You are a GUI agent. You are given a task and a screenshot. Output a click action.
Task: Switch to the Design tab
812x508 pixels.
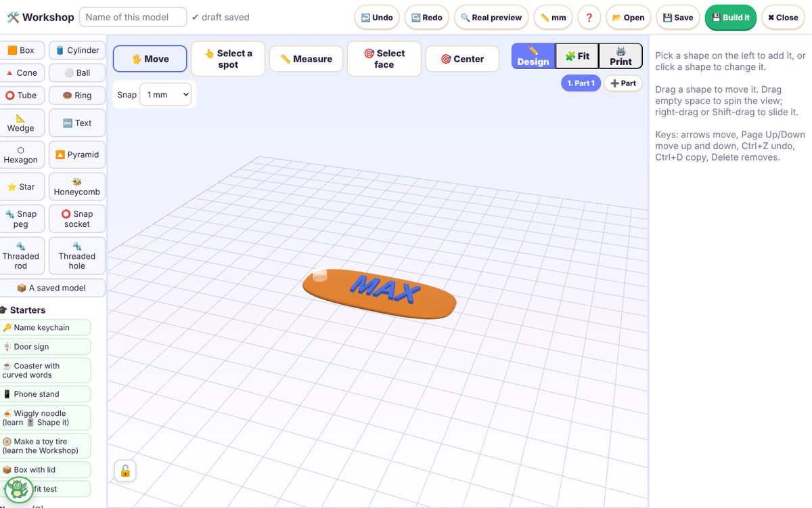[533, 56]
